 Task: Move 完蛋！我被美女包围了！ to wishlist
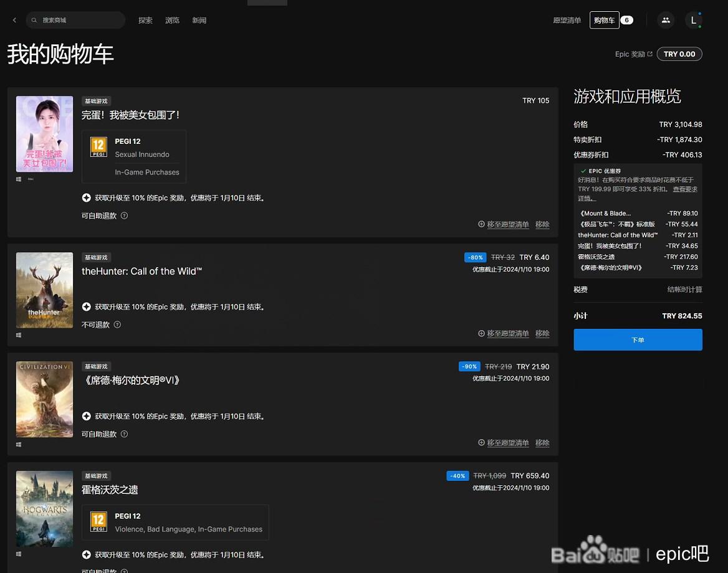[508, 224]
